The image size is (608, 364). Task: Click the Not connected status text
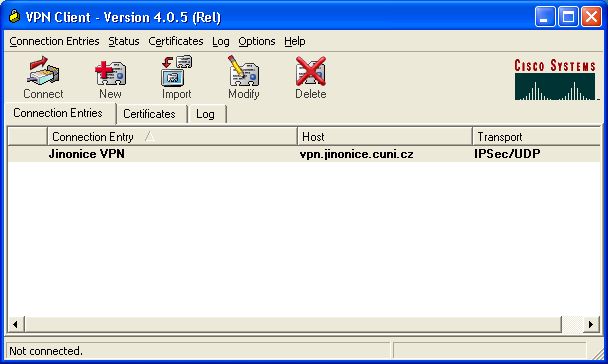pos(46,351)
